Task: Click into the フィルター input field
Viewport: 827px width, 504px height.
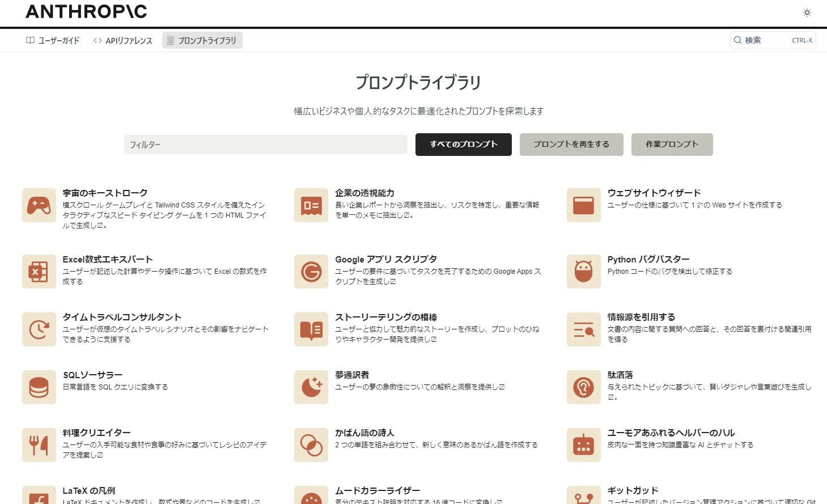Action: coord(266,145)
